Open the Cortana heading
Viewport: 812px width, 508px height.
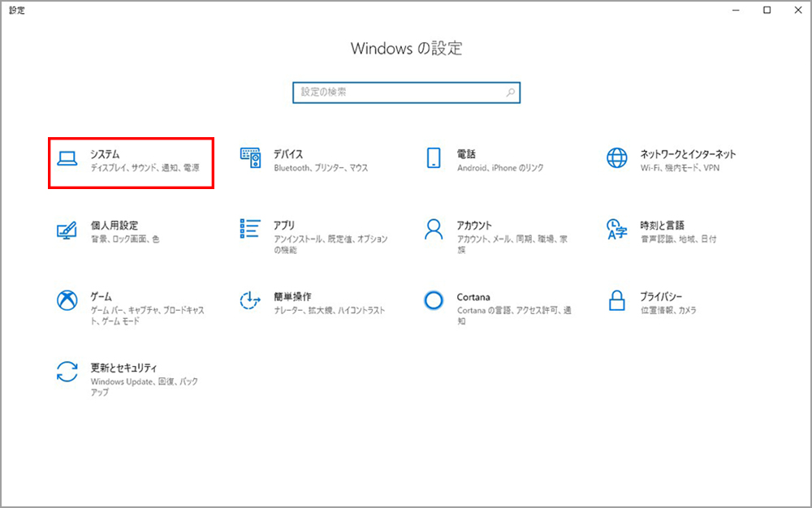(x=473, y=297)
